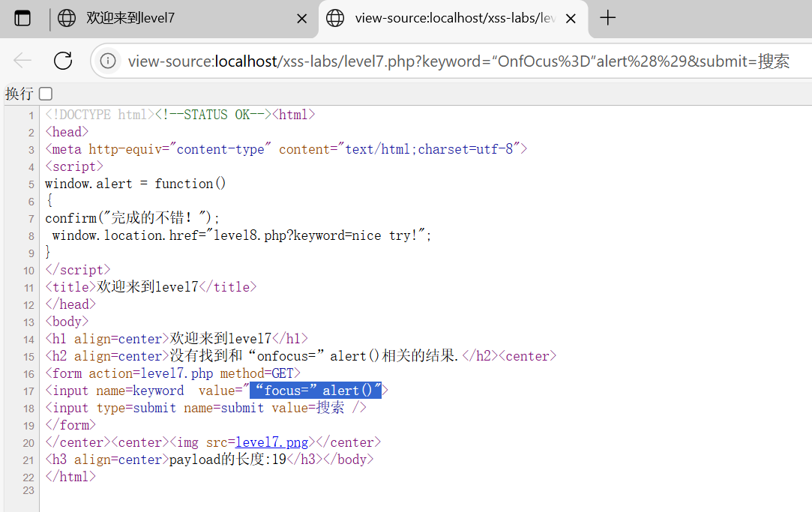Click the opening brace on line 6
This screenshot has height=512, width=812.
(49, 201)
